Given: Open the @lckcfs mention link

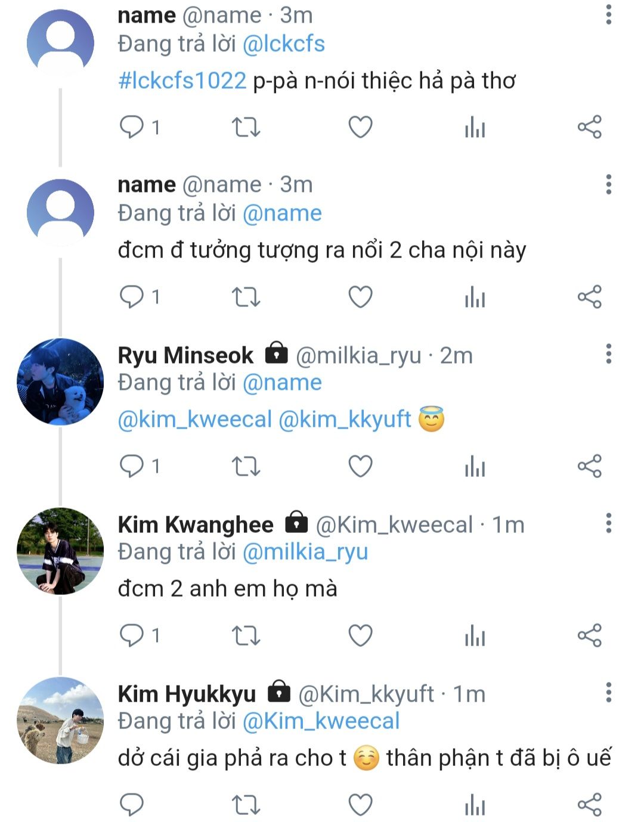Looking at the screenshot, I should click(x=284, y=44).
